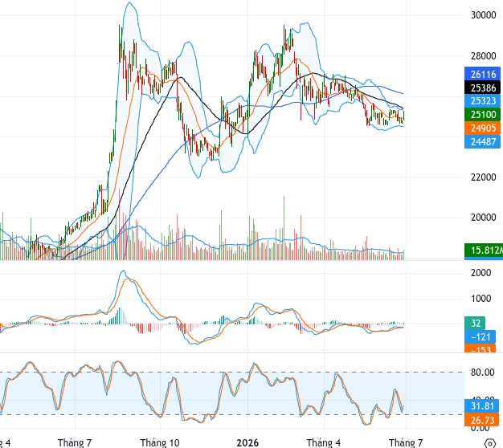503x448 pixels.
Task: Click the black 25386 price label
Action: pos(482,88)
